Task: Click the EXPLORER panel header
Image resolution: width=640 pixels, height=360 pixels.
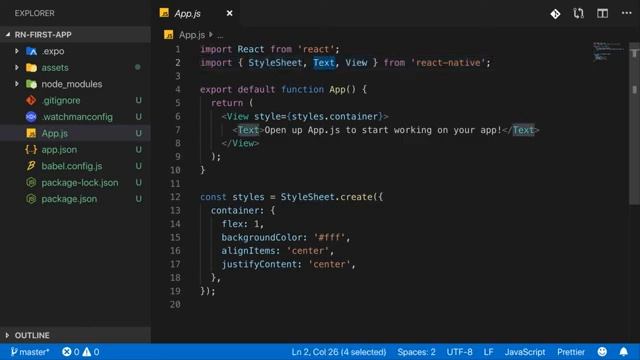Action: click(34, 13)
